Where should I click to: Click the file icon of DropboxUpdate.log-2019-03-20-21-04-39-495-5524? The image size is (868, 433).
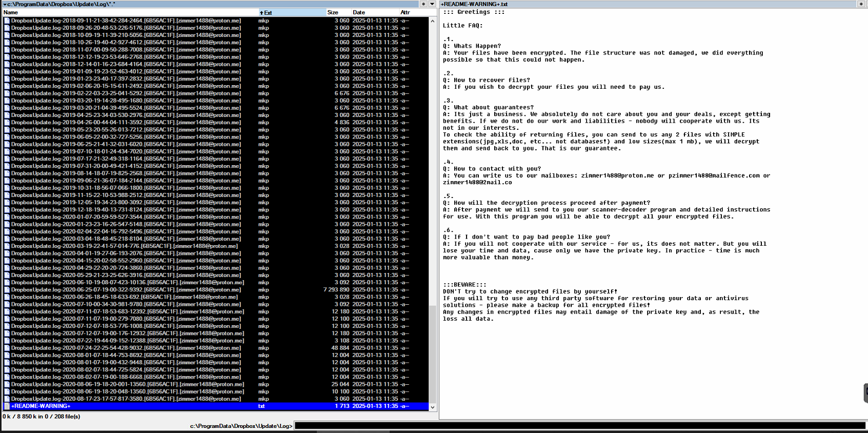pos(7,108)
